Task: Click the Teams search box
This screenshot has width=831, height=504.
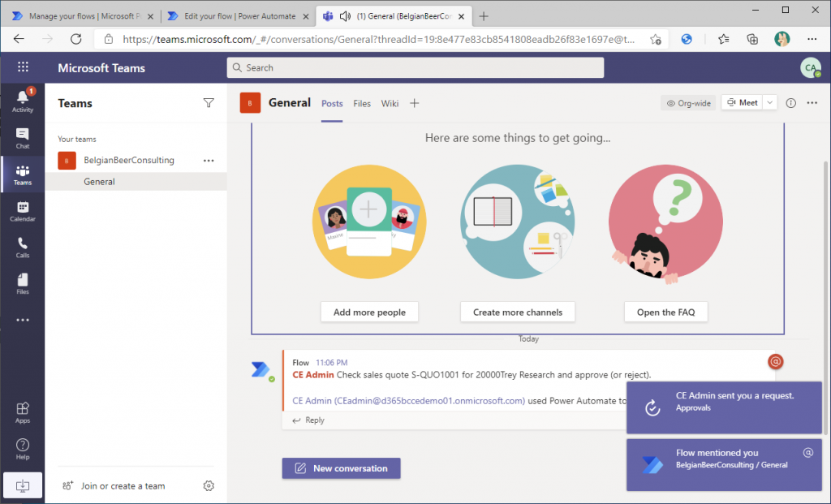Action: click(x=415, y=67)
